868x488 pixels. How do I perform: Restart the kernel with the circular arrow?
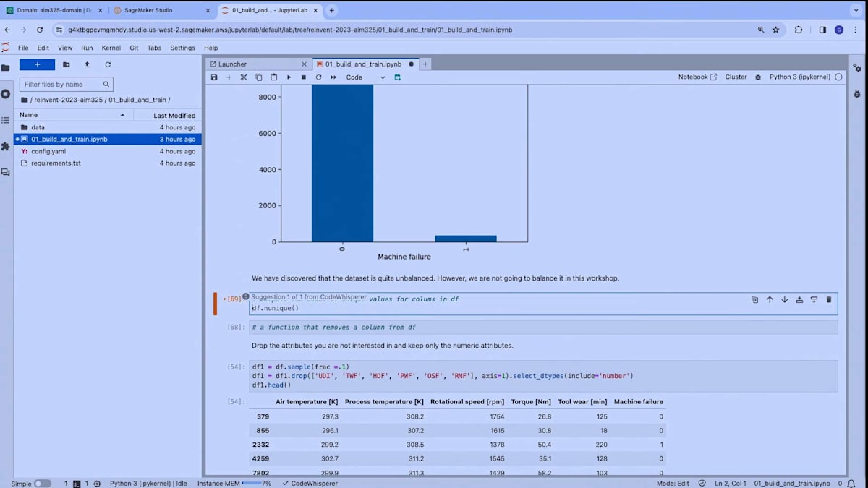click(x=318, y=77)
